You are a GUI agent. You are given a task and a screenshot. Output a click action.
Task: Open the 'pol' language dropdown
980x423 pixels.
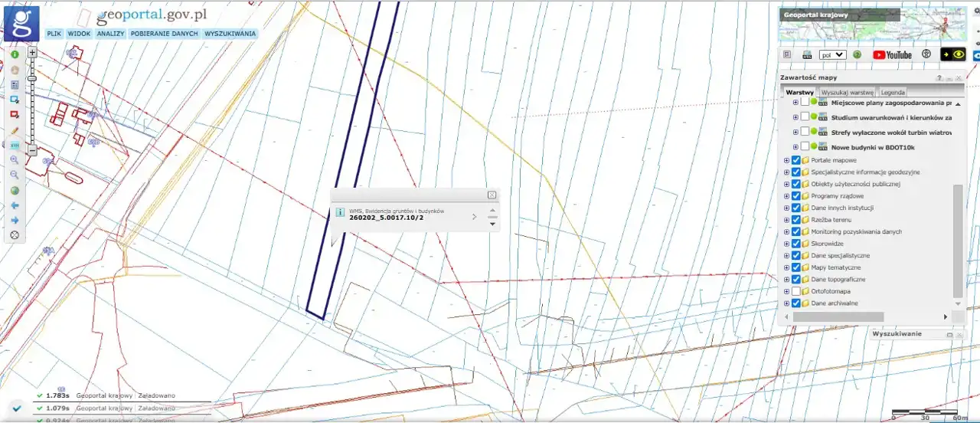[832, 55]
